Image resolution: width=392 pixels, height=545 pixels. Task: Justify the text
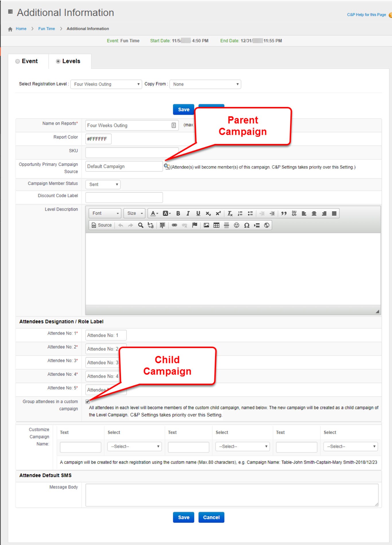[334, 213]
